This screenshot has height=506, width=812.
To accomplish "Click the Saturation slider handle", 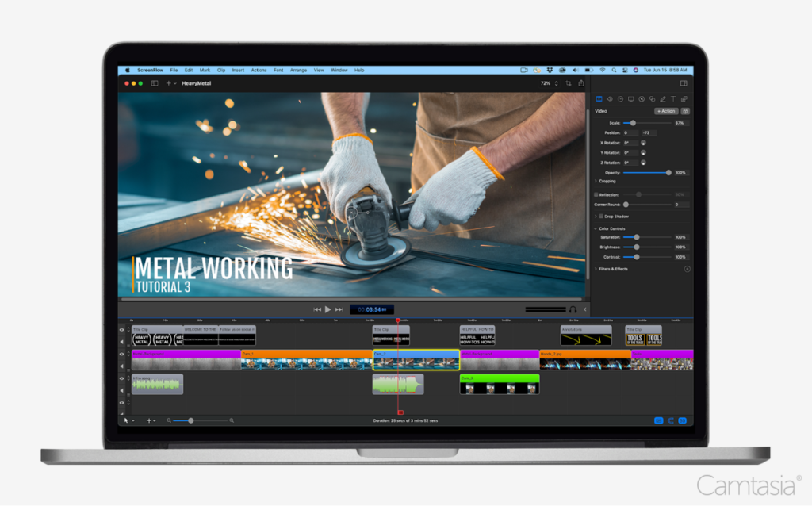I will [637, 237].
